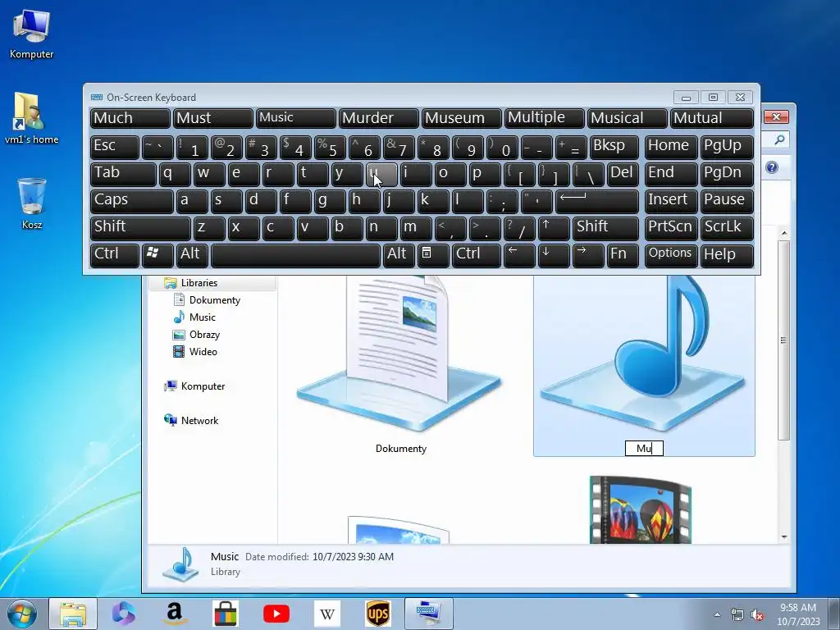This screenshot has height=630, width=840.
Task: Toggle the ScrLk key
Action: (x=727, y=228)
